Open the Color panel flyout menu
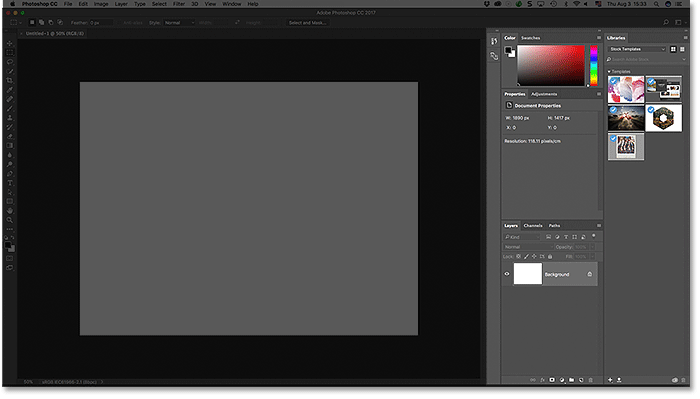 (599, 38)
